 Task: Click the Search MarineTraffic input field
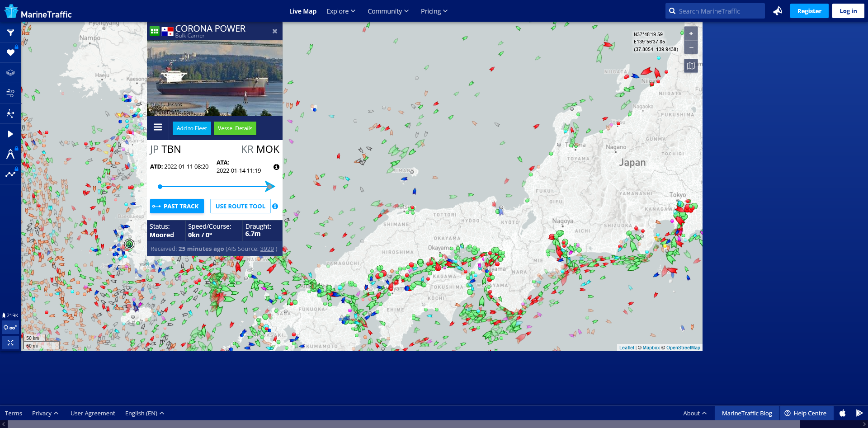click(x=715, y=11)
